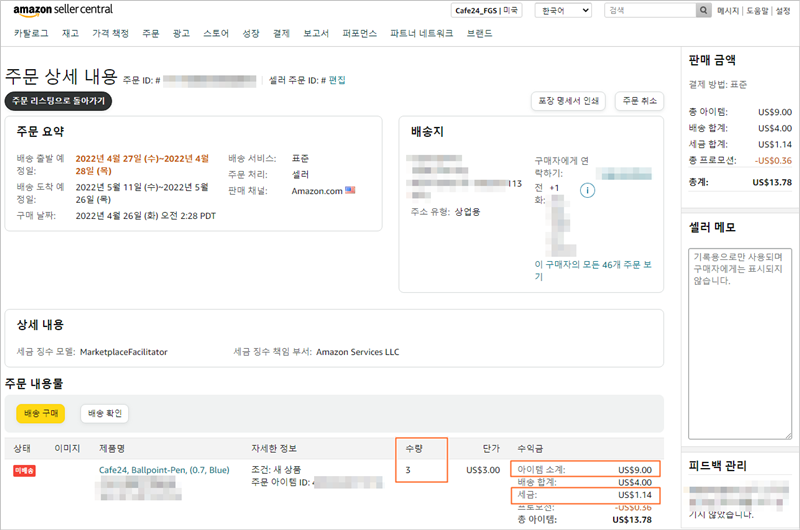Click the order table total US$13.78
The image size is (800, 530).
632,520
